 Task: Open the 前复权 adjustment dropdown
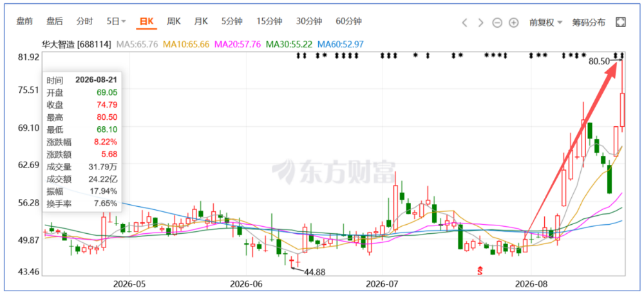546,23
